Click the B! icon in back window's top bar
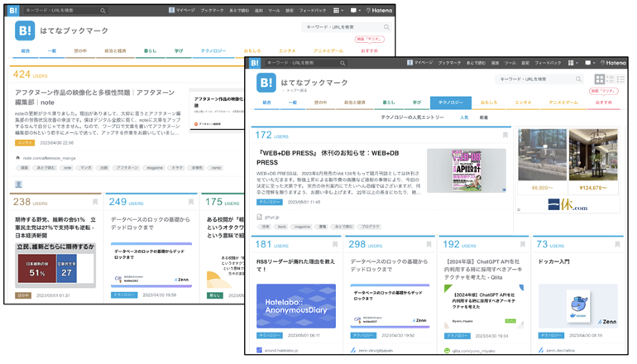The image size is (637, 364). (13, 11)
